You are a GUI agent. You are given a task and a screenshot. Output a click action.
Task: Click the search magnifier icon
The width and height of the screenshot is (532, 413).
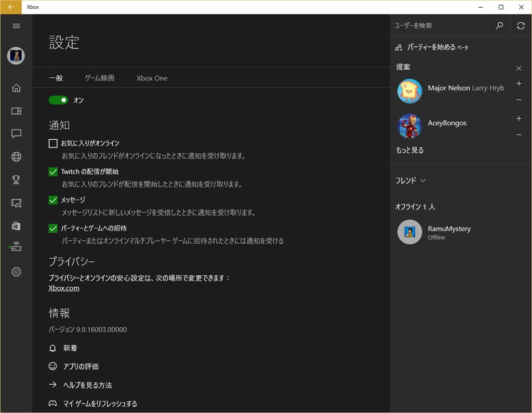499,25
